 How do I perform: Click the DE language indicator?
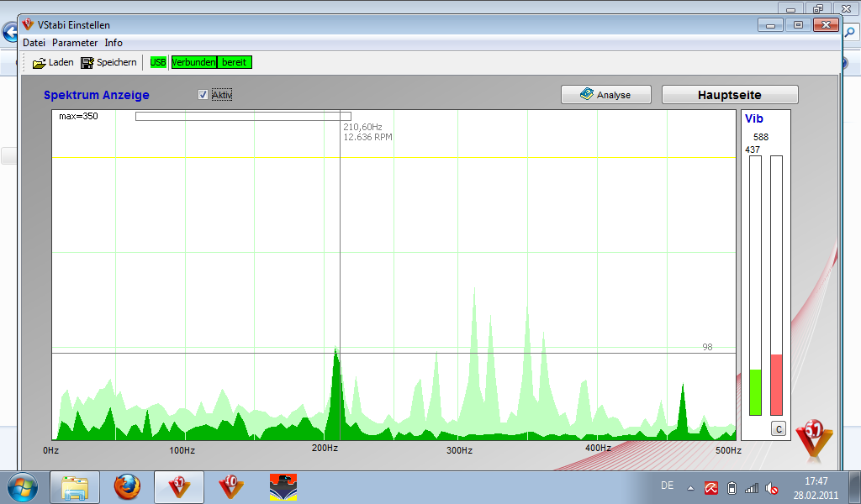coord(667,486)
